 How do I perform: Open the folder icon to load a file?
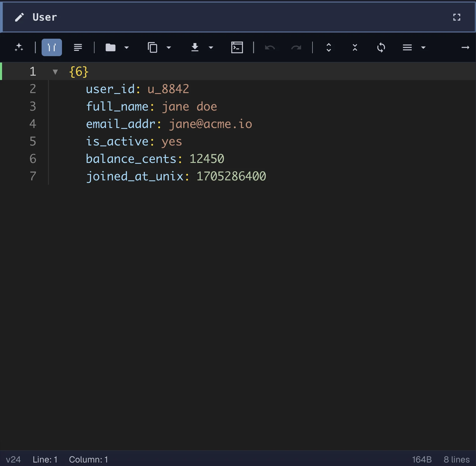111,47
